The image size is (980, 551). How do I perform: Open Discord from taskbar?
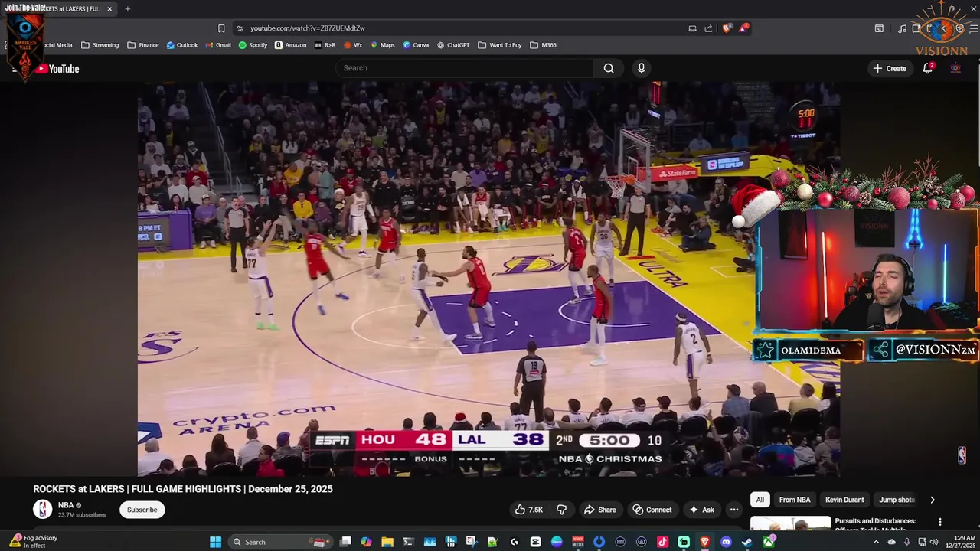coord(726,542)
